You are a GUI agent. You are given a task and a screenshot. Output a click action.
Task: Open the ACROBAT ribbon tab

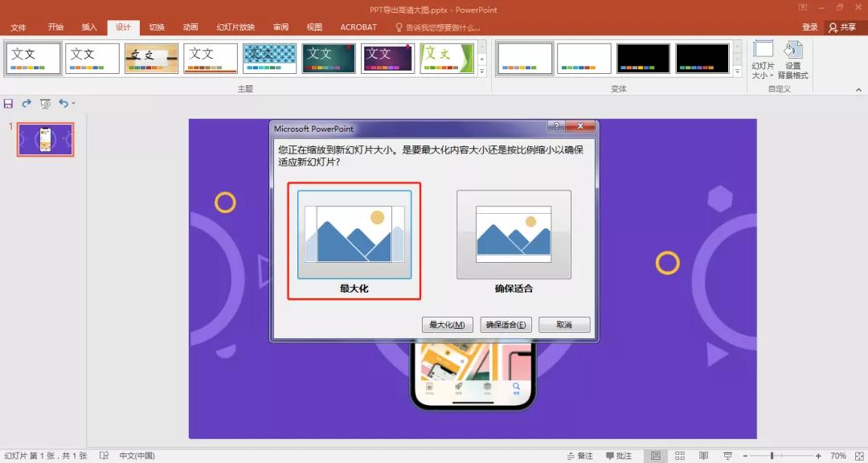pyautogui.click(x=358, y=27)
